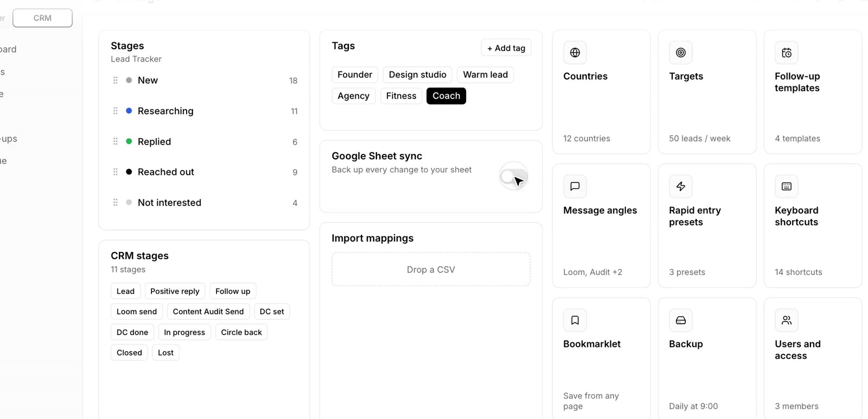Select the Lost stage chip
The width and height of the screenshot is (868, 419).
[x=165, y=353]
